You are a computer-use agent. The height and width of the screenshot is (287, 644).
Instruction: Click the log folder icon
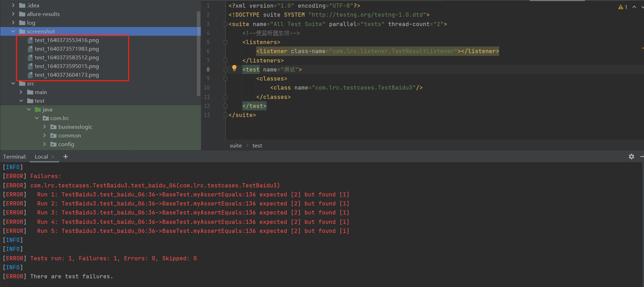[x=22, y=23]
